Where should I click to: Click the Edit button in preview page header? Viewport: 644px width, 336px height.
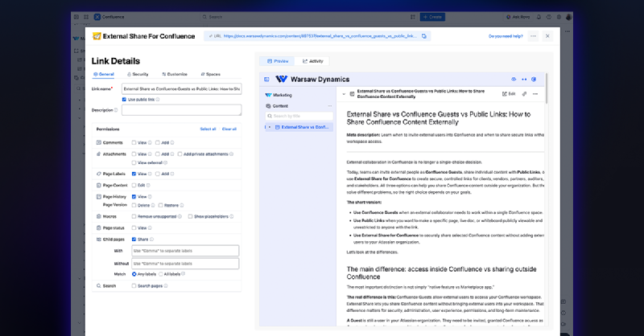(509, 94)
